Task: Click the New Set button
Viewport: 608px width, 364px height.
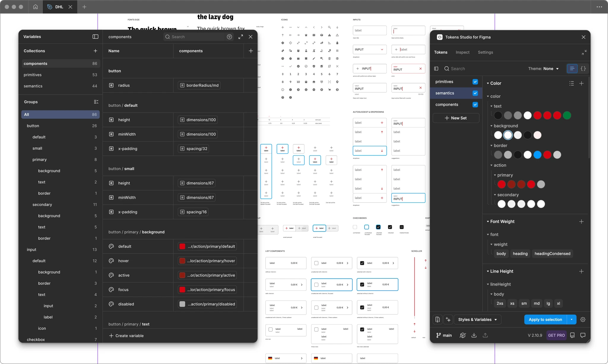Action: 456,118
